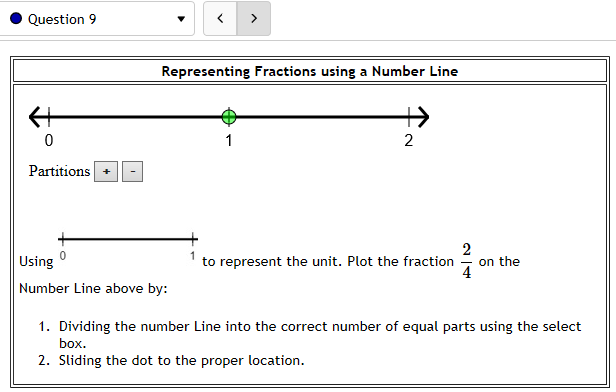Open the Question 9 dropdown selector
616x392 pixels.
(x=96, y=18)
